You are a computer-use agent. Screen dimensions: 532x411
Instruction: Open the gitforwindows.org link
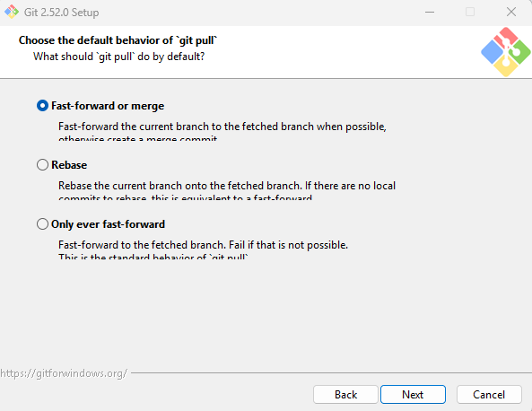coord(64,373)
